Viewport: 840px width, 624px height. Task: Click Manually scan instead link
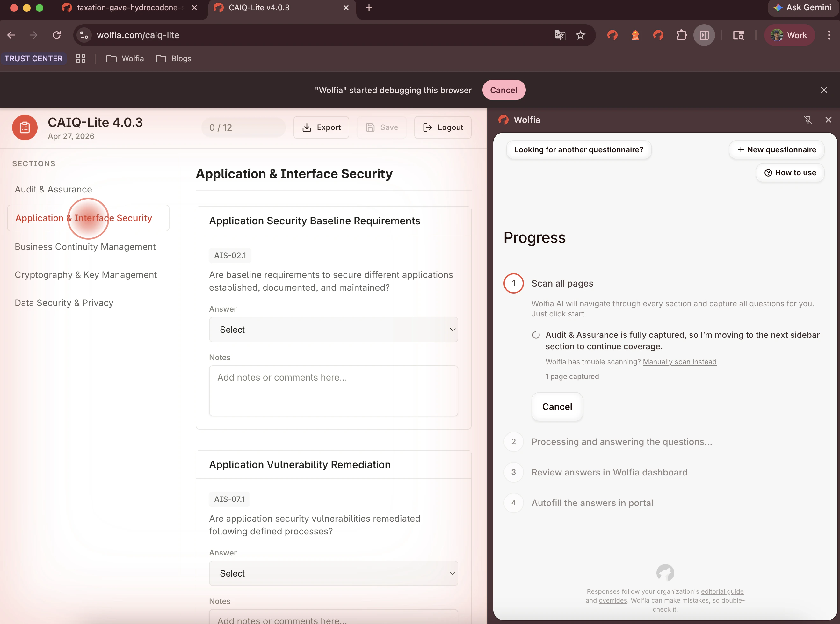(x=679, y=361)
